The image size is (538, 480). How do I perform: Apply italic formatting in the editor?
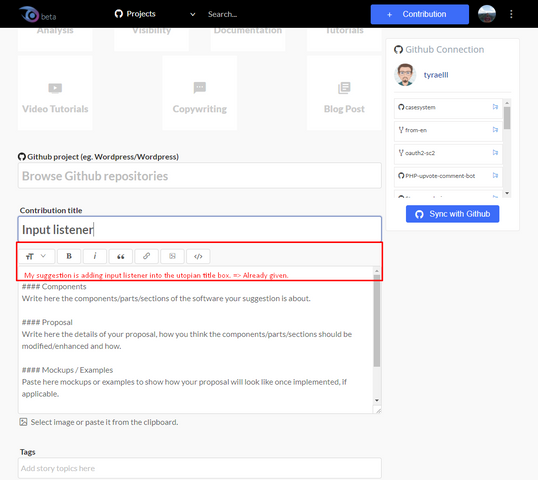pos(95,256)
